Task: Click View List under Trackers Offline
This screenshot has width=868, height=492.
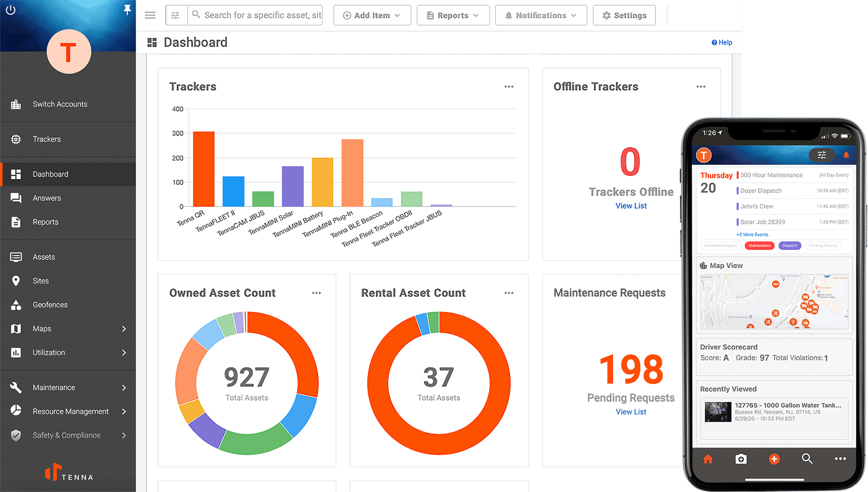Action: point(631,206)
